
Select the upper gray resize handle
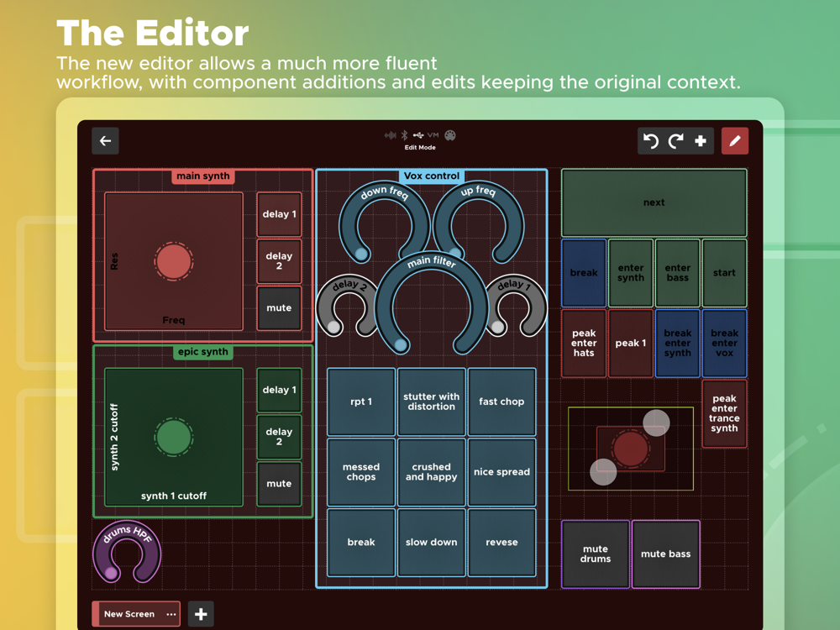656,423
